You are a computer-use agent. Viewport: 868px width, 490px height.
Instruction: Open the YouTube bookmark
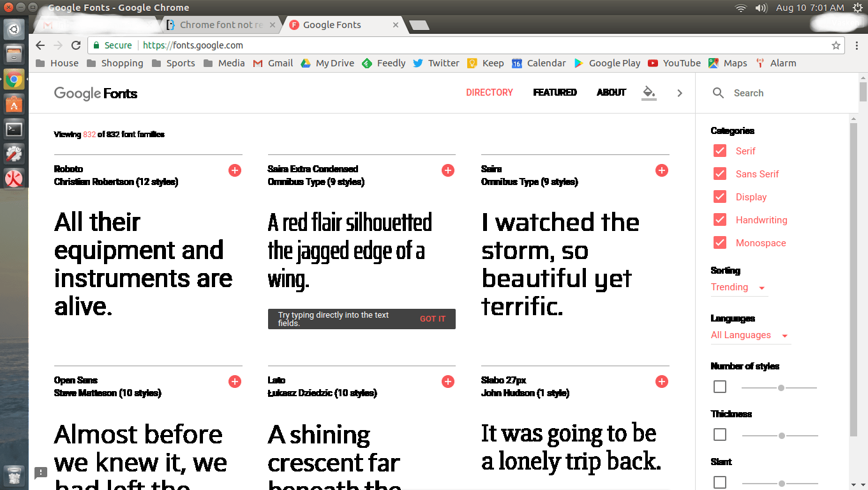click(x=674, y=63)
